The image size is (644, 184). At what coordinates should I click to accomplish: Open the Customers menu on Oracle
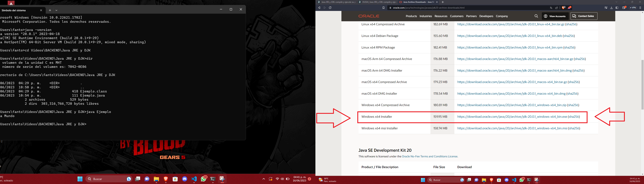[x=456, y=16]
